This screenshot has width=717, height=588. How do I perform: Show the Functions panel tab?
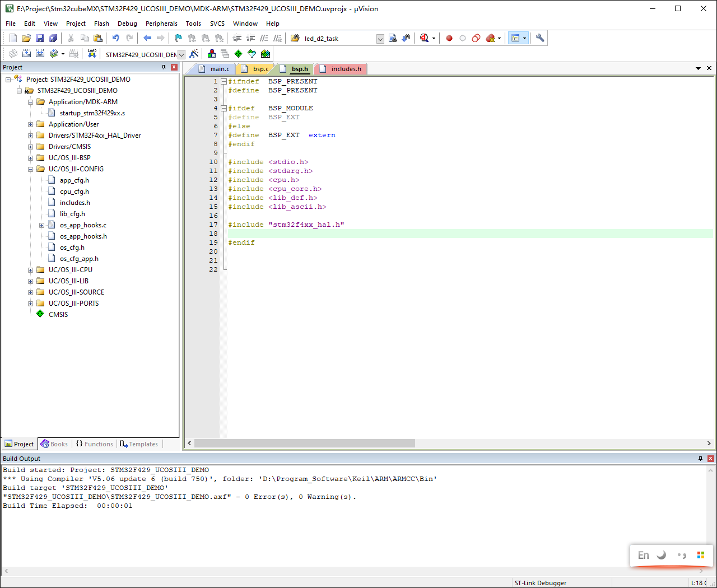94,444
